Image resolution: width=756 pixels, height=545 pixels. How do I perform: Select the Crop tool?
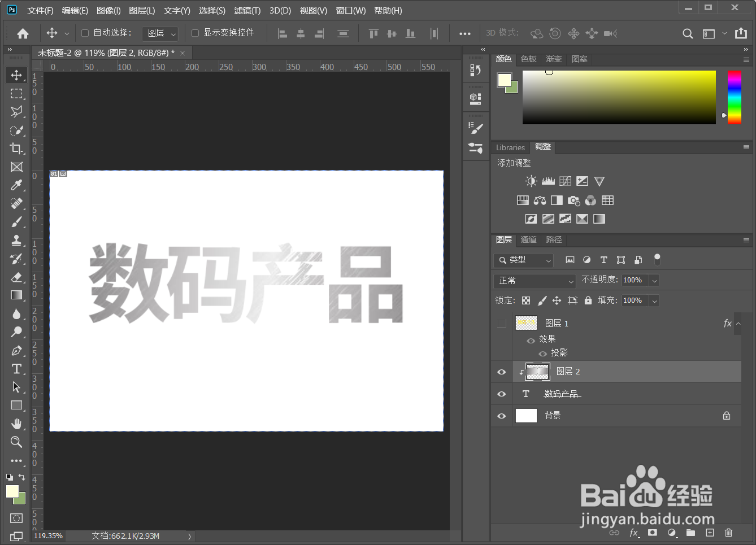16,148
